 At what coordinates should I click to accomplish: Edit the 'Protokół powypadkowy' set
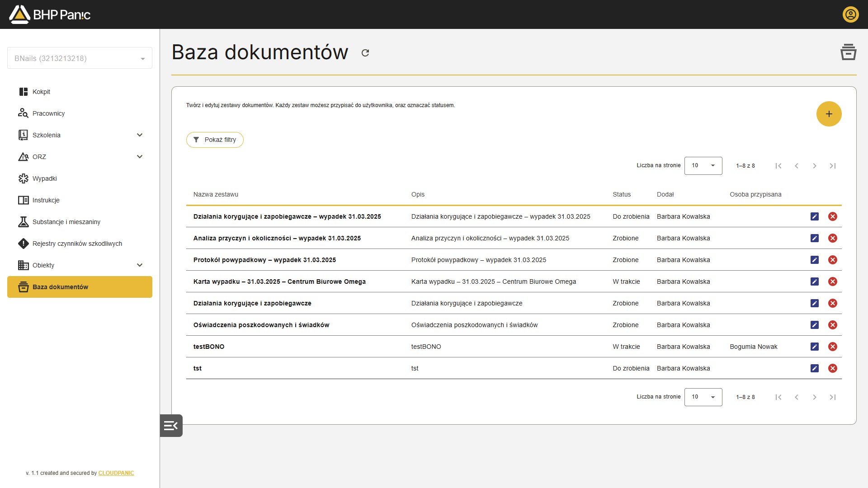[815, 260]
